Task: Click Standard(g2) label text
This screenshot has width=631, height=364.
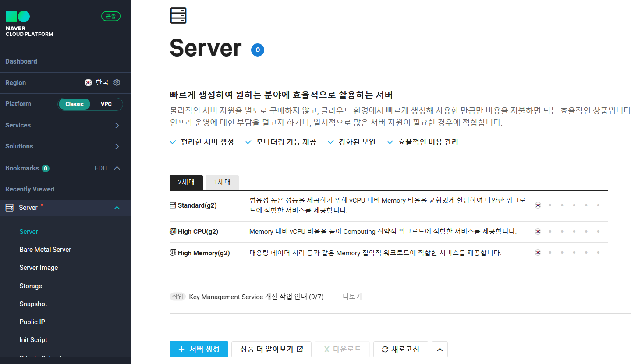Action: (x=197, y=205)
